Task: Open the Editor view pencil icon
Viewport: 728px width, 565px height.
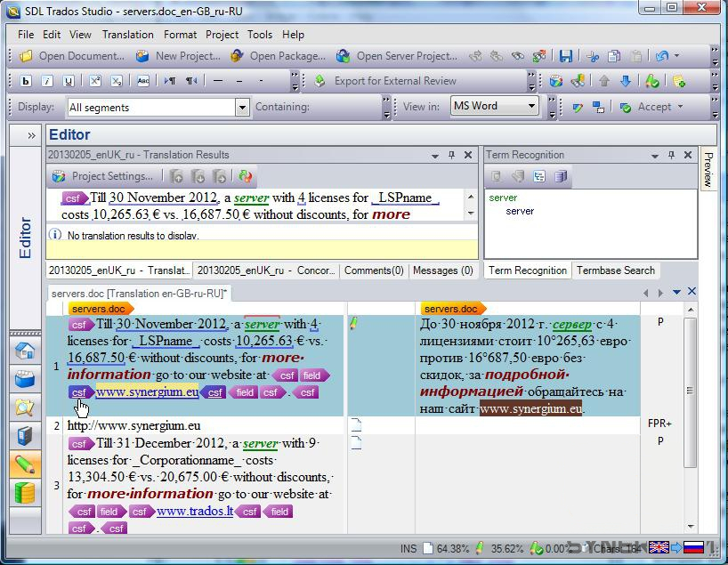Action: [25, 464]
